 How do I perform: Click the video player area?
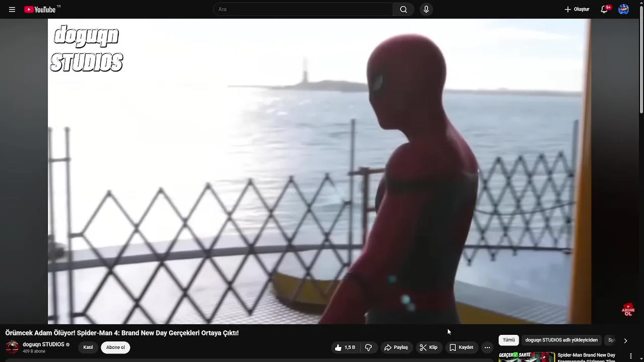click(319, 171)
